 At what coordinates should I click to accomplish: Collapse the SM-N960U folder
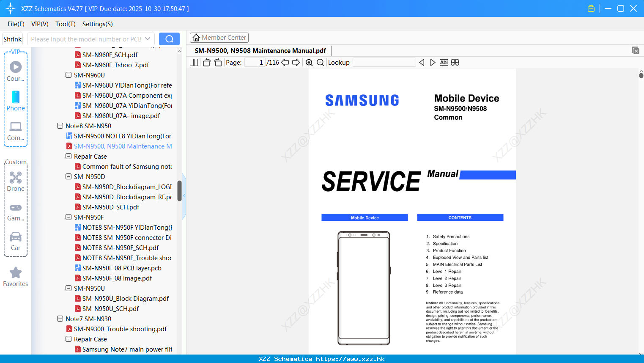point(69,75)
